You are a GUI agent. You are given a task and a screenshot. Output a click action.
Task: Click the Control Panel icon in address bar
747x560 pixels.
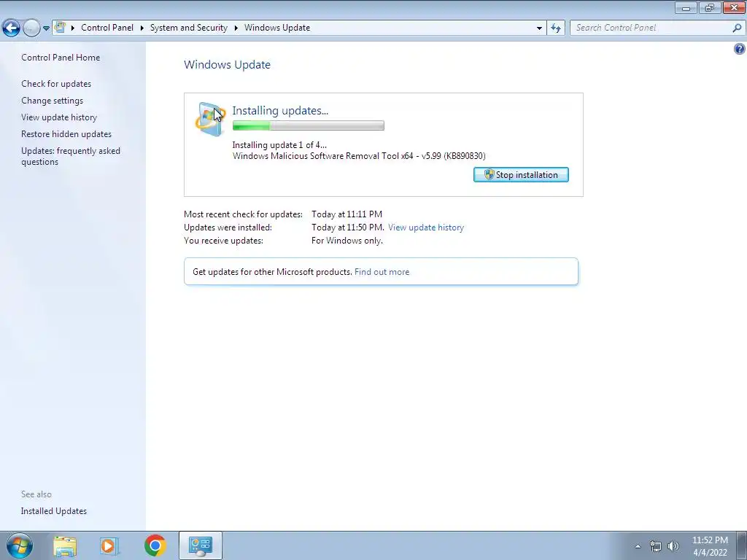60,27
